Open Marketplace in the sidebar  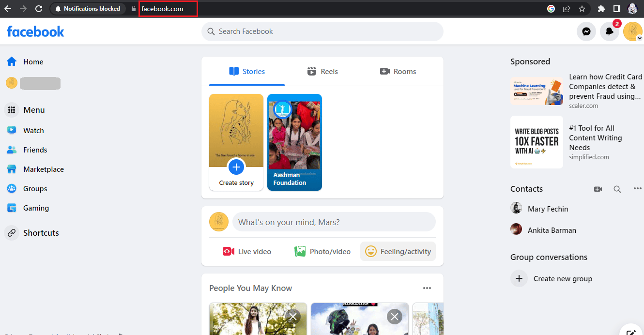(x=35, y=169)
